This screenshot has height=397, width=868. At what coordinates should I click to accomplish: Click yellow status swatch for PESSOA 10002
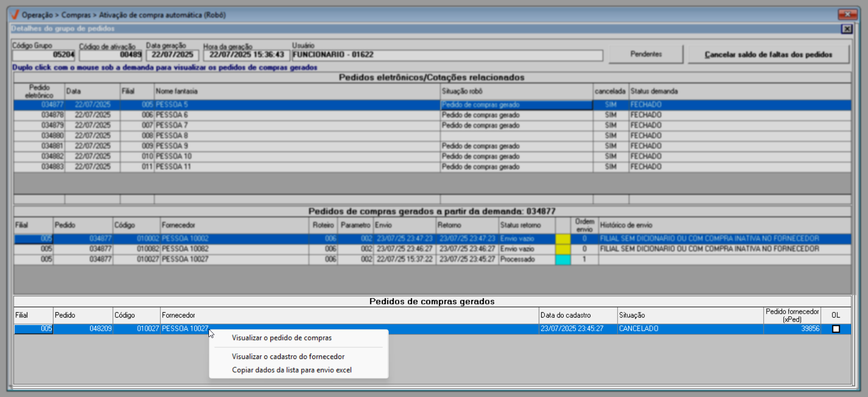(563, 239)
